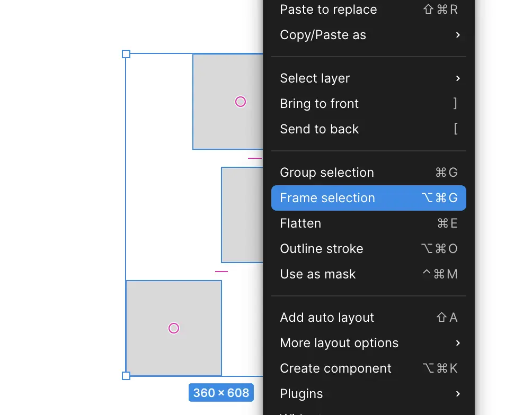The image size is (532, 415).
Task: Click the bottom-left selection resize handle
Action: [x=126, y=376]
